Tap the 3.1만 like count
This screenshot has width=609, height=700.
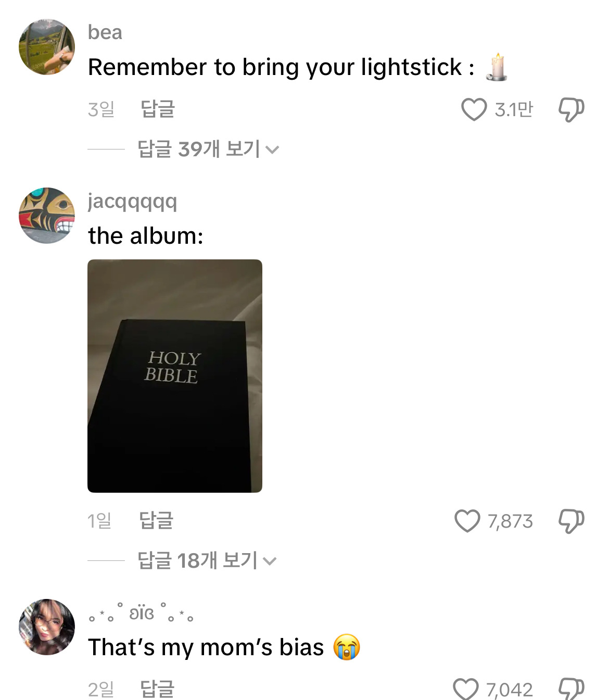[514, 109]
